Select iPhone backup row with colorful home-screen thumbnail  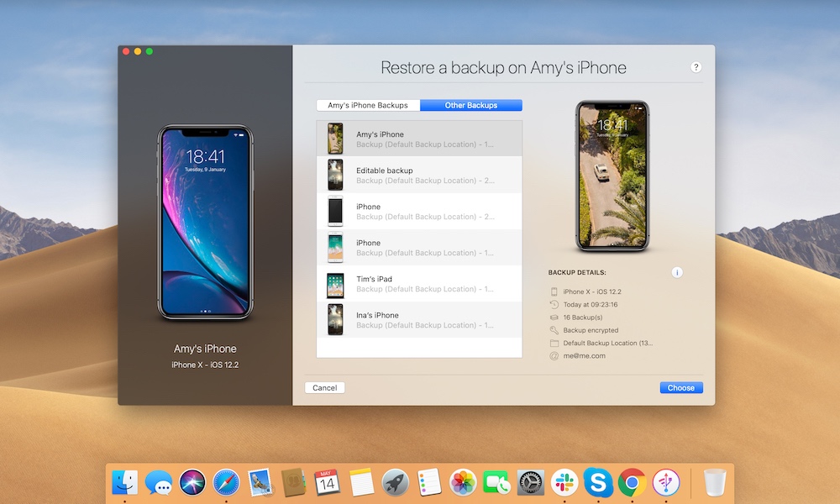point(419,248)
